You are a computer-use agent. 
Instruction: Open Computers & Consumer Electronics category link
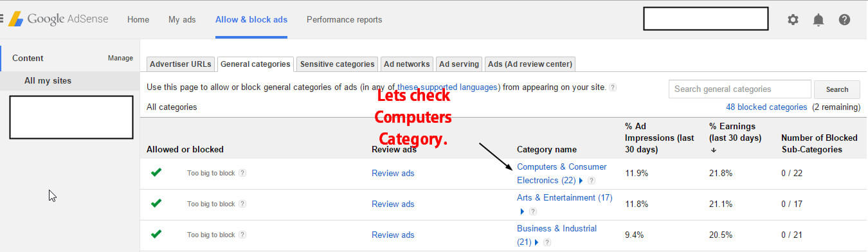click(562, 174)
